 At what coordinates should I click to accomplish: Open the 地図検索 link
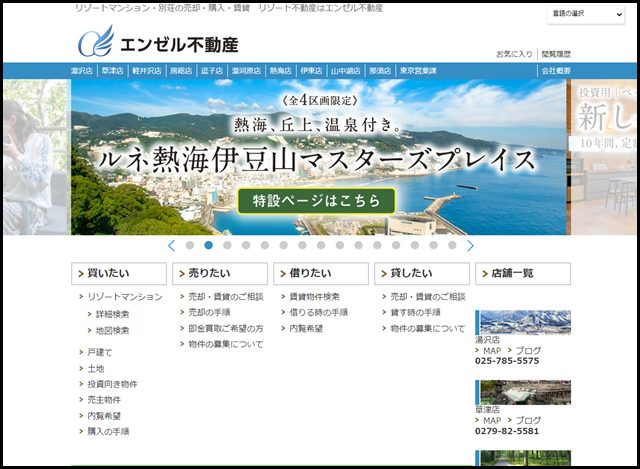coord(112,331)
